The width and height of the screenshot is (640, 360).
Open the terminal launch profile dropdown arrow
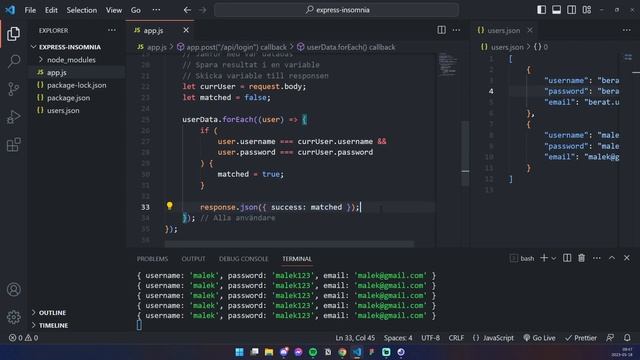click(x=553, y=258)
